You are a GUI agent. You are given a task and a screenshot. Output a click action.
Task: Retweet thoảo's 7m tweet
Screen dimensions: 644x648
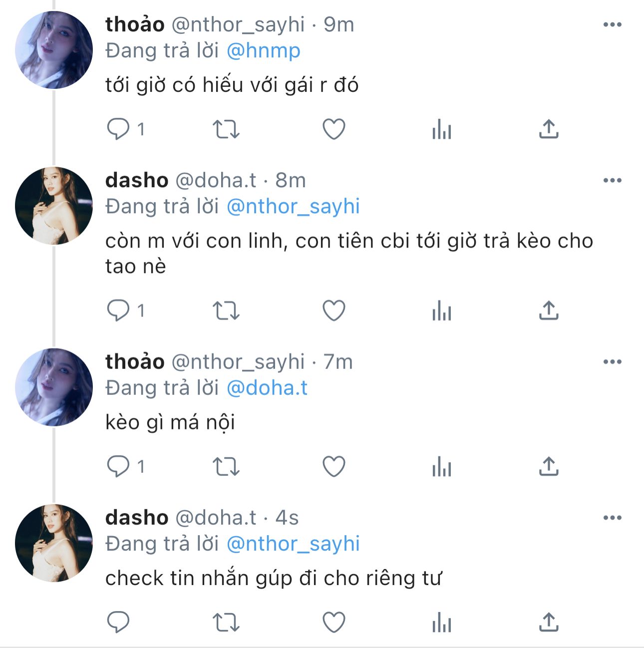click(x=226, y=467)
